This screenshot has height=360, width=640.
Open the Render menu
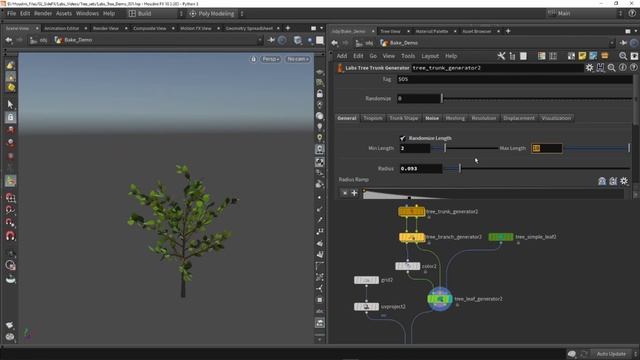(43, 13)
